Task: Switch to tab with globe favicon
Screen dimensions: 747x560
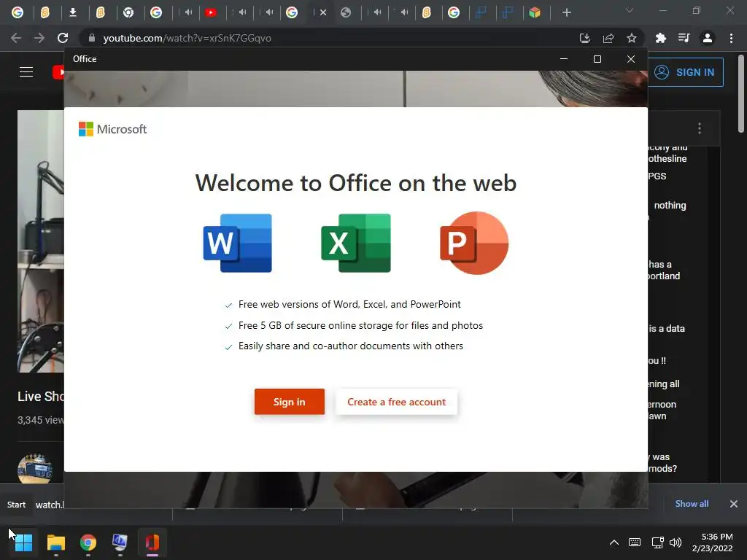Action: (346, 12)
